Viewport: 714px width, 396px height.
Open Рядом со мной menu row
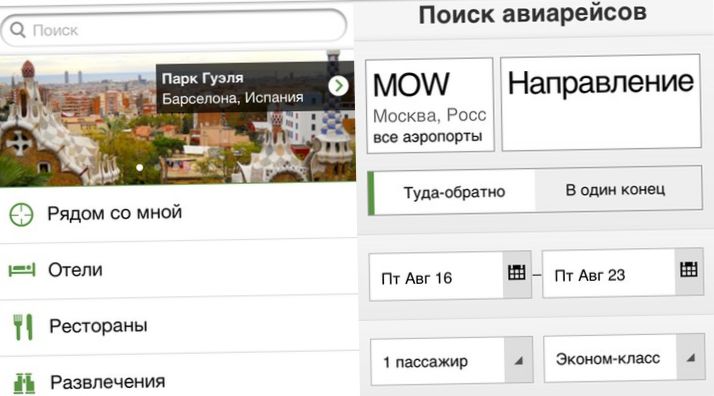tap(178, 213)
